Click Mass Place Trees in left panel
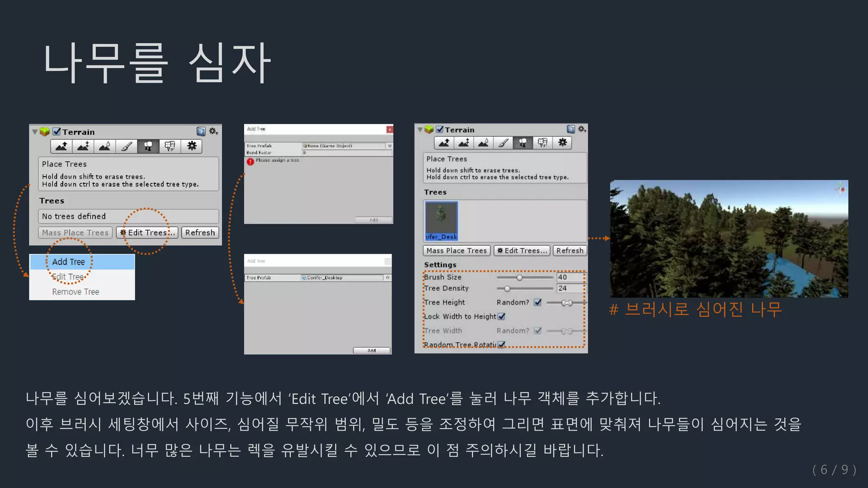This screenshot has width=868, height=488. coord(75,233)
